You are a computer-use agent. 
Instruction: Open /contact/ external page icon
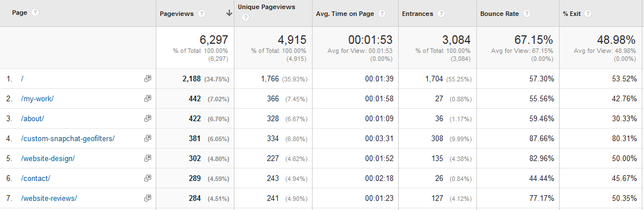click(147, 179)
